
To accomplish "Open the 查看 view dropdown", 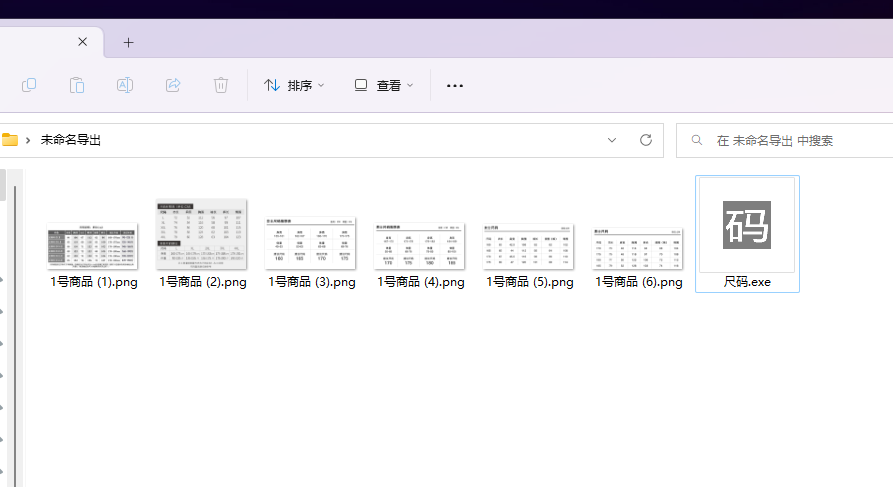I will click(x=384, y=86).
